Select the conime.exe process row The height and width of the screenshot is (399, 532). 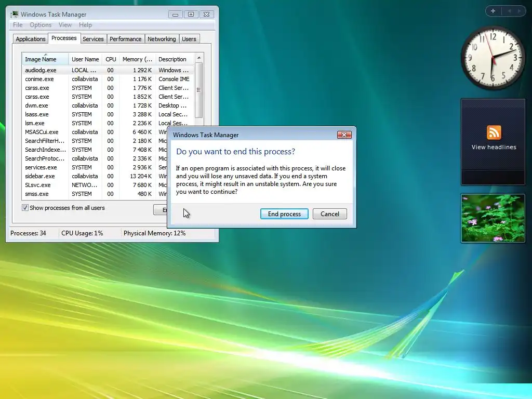pos(108,79)
